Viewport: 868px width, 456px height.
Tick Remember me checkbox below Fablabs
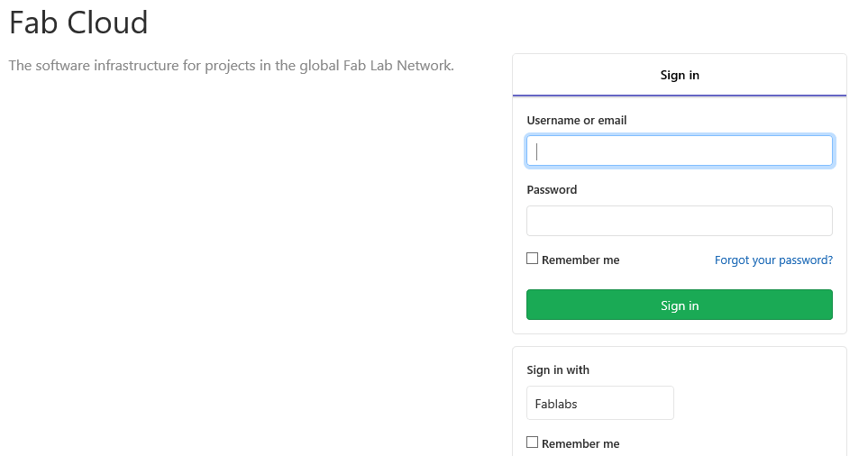[533, 442]
